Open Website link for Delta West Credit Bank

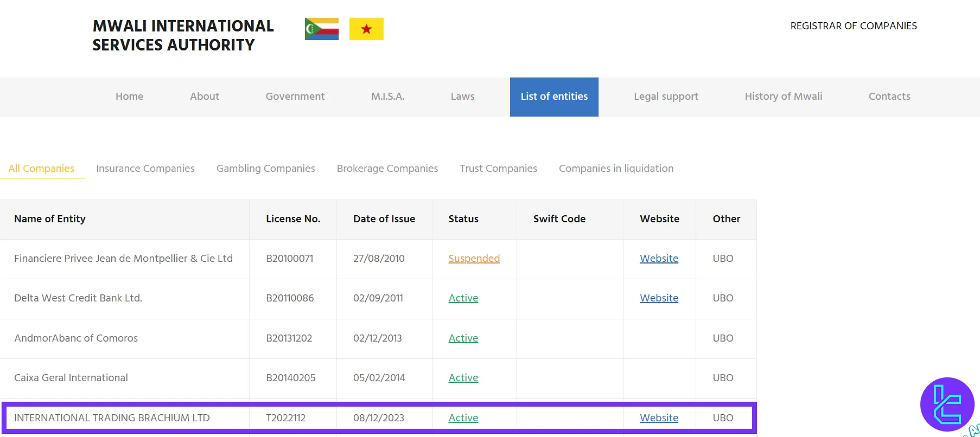(659, 298)
